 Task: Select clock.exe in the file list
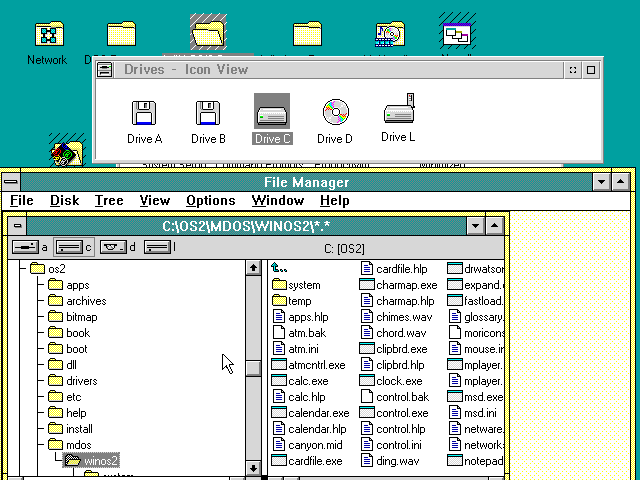391,381
